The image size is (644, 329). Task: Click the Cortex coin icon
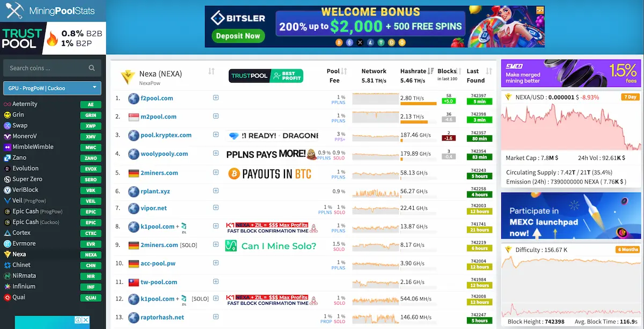tap(8, 233)
